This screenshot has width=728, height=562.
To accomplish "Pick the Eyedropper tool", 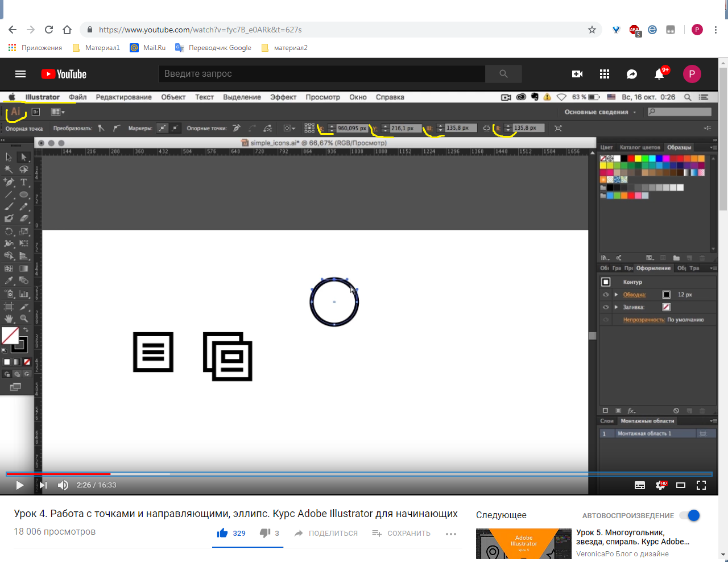I will click(x=9, y=280).
